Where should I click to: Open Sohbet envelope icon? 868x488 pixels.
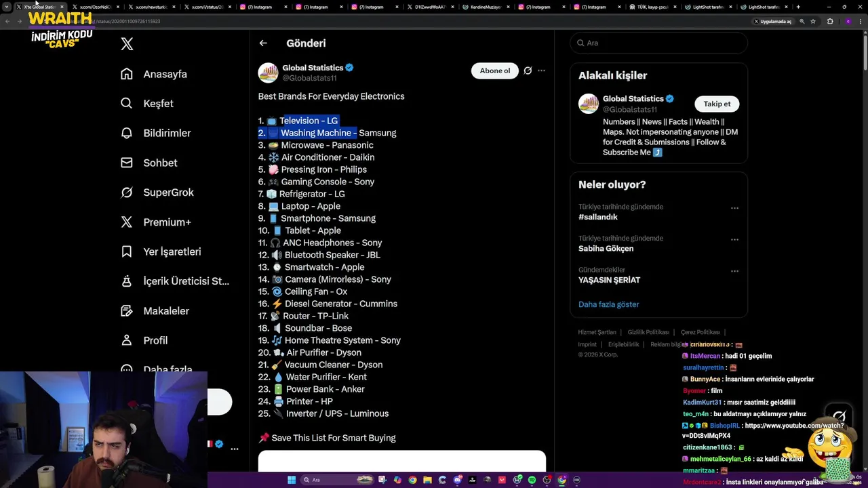click(x=127, y=163)
